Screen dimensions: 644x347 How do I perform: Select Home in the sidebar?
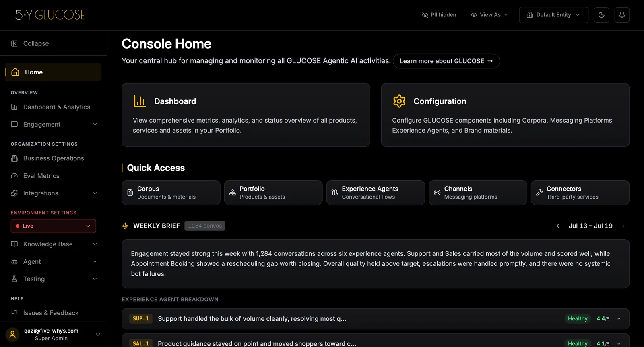[x=54, y=72]
